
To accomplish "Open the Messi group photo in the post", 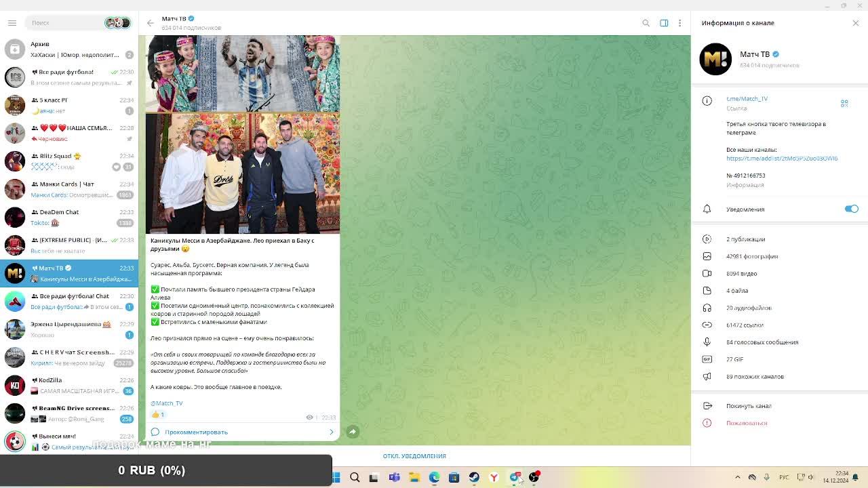I will 243,174.
